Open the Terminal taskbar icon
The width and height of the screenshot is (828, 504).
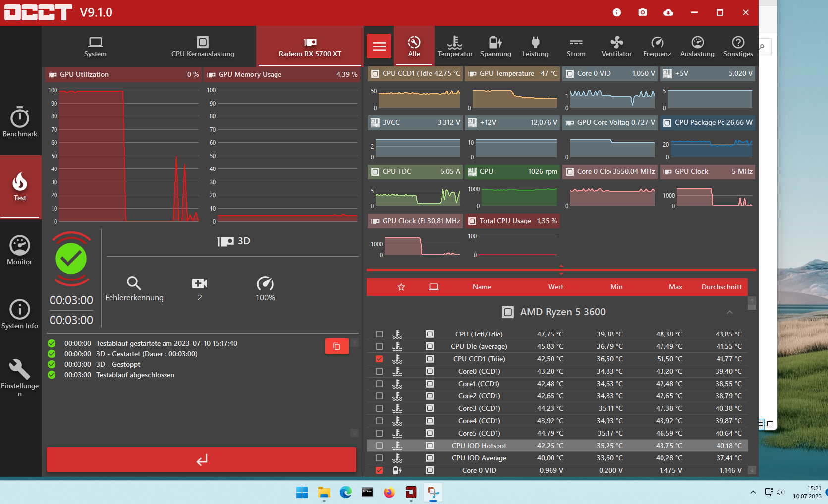(367, 492)
